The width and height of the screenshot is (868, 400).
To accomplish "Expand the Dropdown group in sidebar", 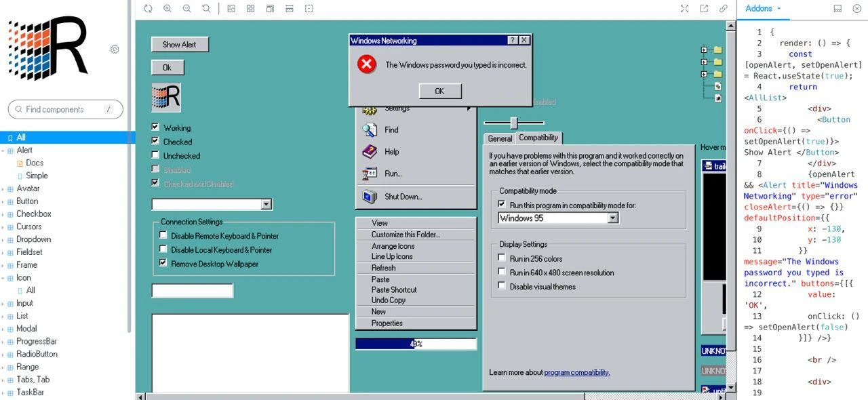I will pyautogui.click(x=33, y=239).
